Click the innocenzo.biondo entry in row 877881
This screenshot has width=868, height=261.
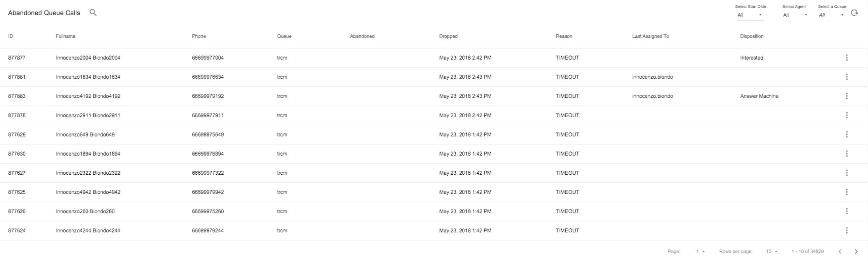tap(653, 77)
